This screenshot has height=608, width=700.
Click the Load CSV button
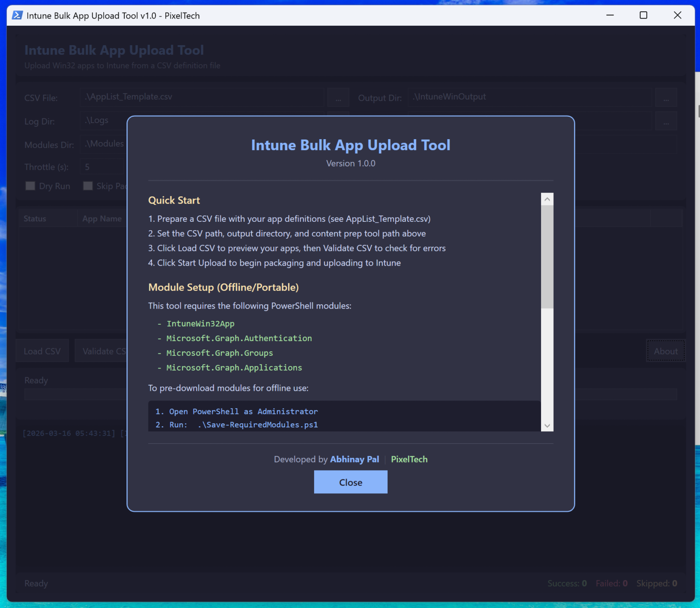point(42,350)
